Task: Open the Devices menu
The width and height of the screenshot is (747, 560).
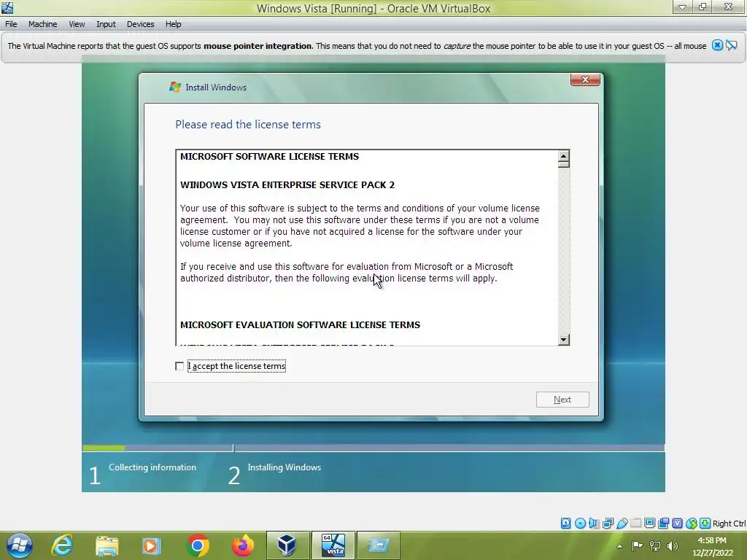Action: (140, 24)
